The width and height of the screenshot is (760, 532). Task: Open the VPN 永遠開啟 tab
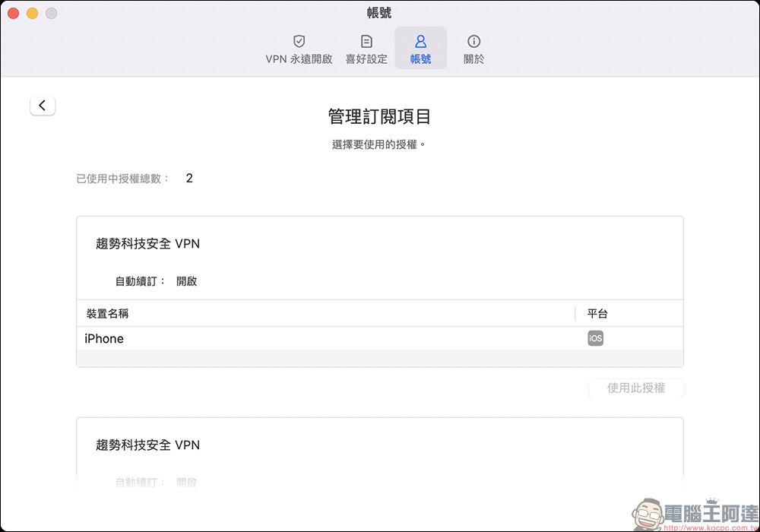(x=299, y=49)
